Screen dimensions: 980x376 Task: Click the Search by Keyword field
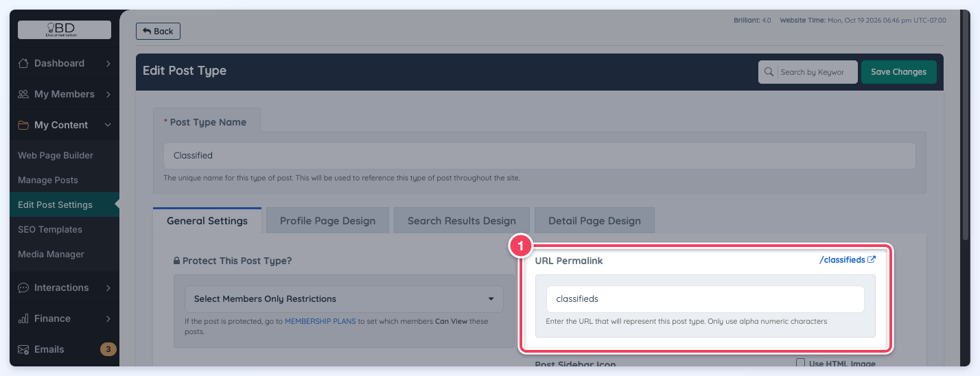[817, 72]
